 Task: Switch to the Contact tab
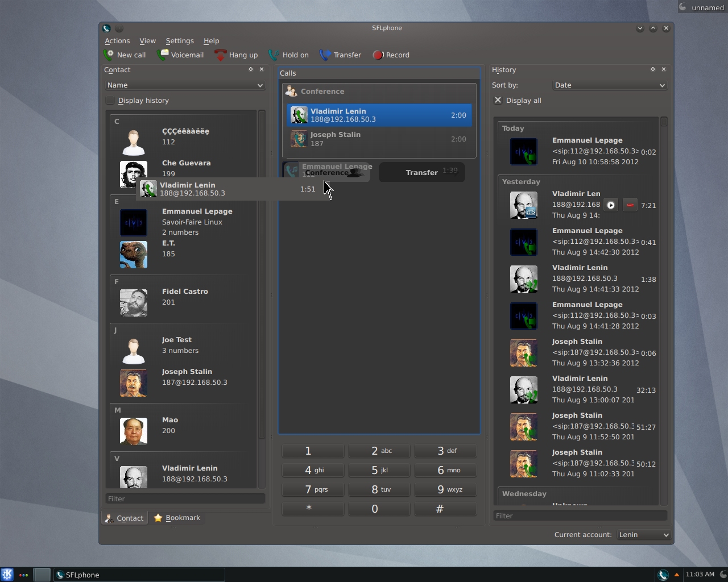pos(124,518)
